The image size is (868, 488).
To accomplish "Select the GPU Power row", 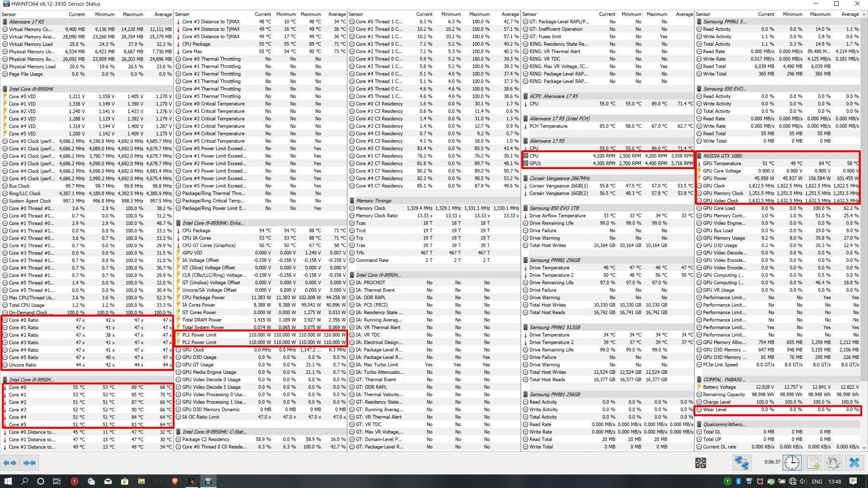I will coord(777,178).
